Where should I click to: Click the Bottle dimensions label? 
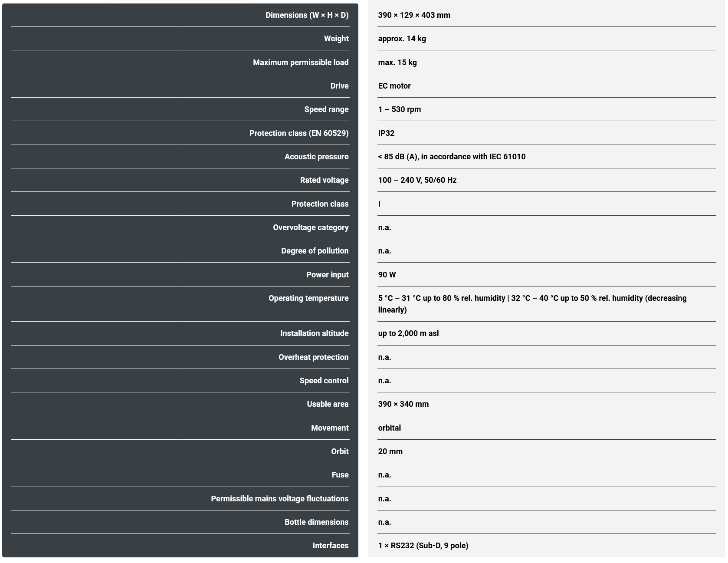[x=316, y=522]
